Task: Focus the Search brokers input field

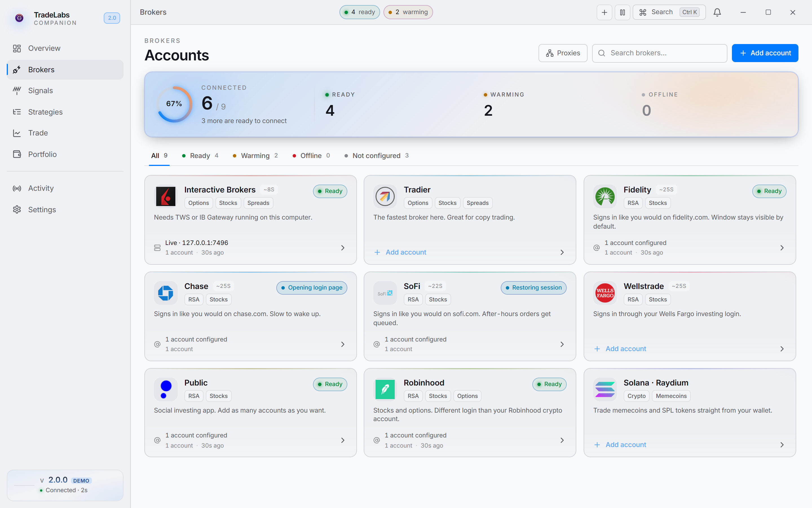Action: point(659,53)
